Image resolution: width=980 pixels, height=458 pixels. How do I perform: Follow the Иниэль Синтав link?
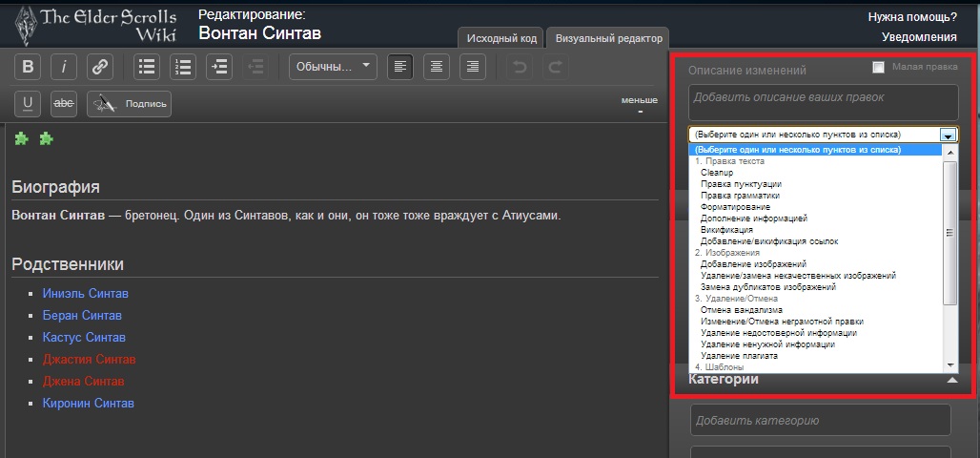coord(86,294)
